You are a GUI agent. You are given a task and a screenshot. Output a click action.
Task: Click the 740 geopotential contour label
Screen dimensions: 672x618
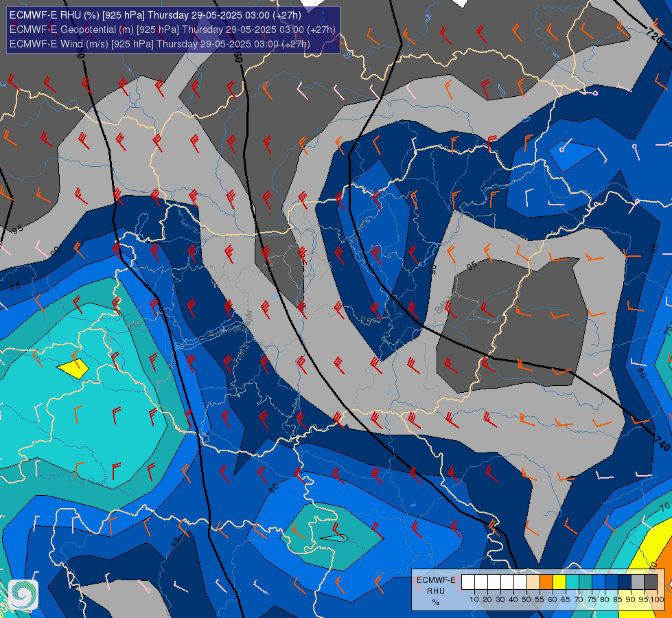pyautogui.click(x=662, y=444)
